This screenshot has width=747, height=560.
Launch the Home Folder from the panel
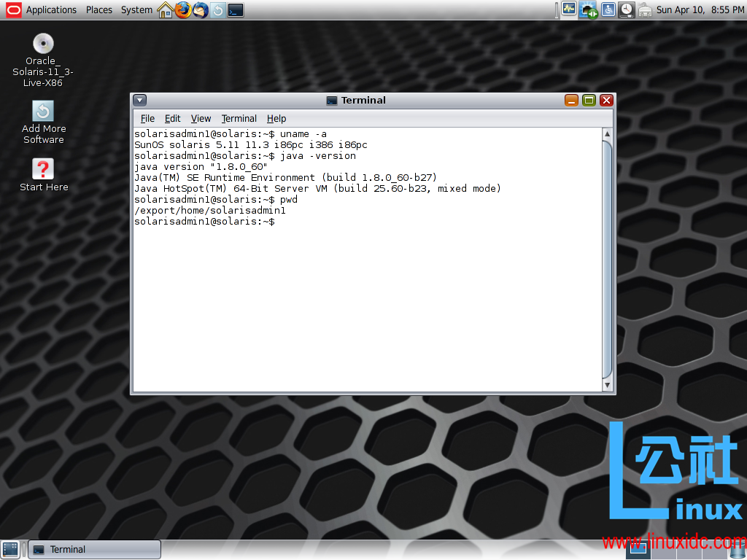click(166, 9)
